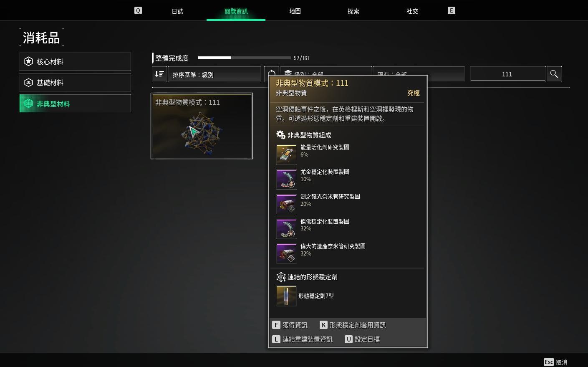588x367 pixels.
Task: Click 劍之殘光奈米管研究製圖 icon
Action: tap(287, 204)
